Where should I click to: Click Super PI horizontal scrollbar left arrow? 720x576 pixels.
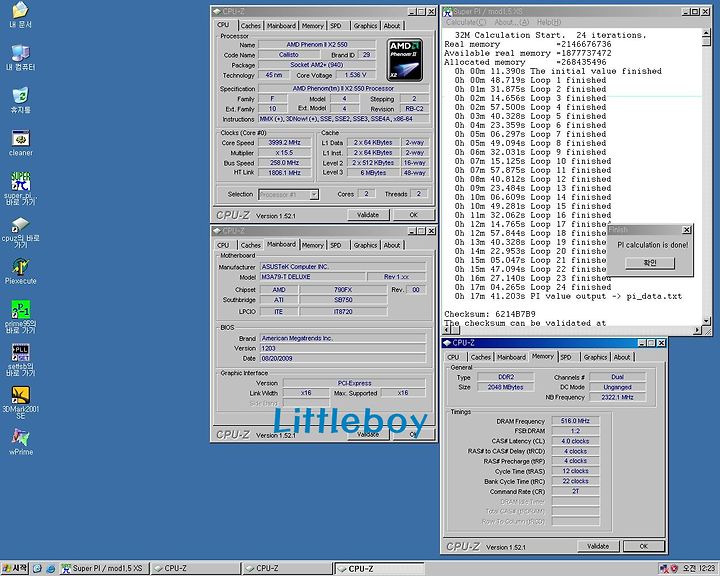[x=446, y=330]
